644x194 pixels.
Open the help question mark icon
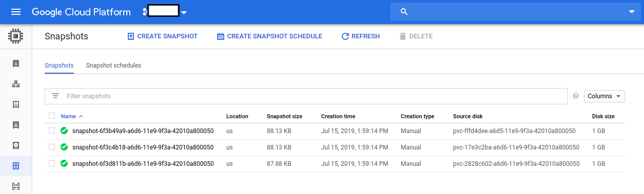click(x=575, y=96)
